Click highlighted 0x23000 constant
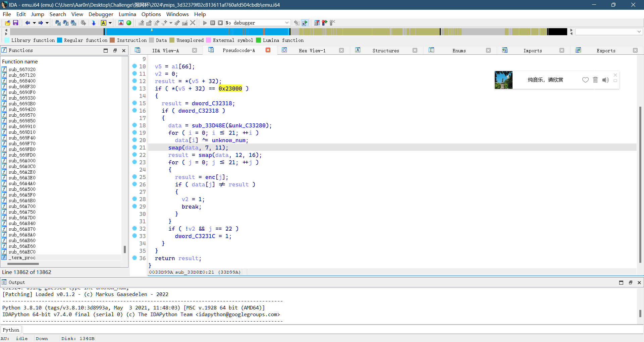Image resolution: width=644 pixels, height=342 pixels. (230, 89)
